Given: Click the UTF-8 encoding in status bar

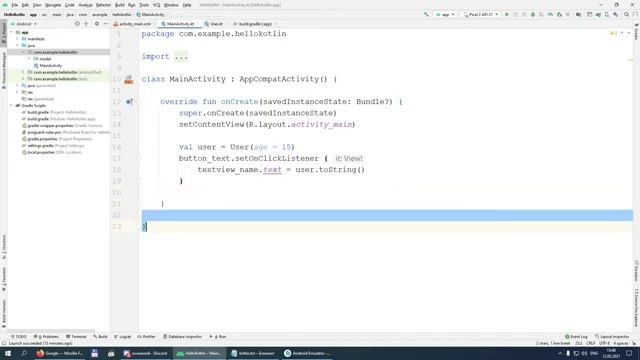Looking at the screenshot, I should point(604,343).
